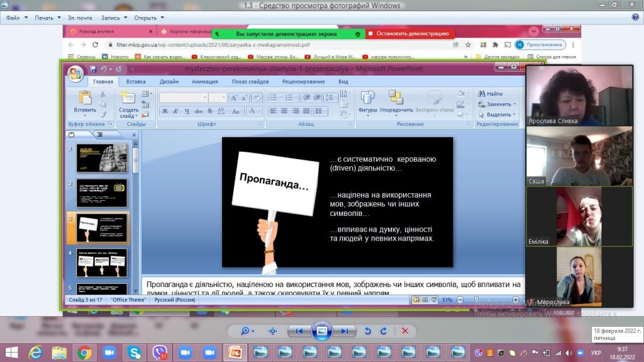This screenshot has width=644, height=362.
Task: Open the Анимация ribbon tab
Action: click(204, 82)
